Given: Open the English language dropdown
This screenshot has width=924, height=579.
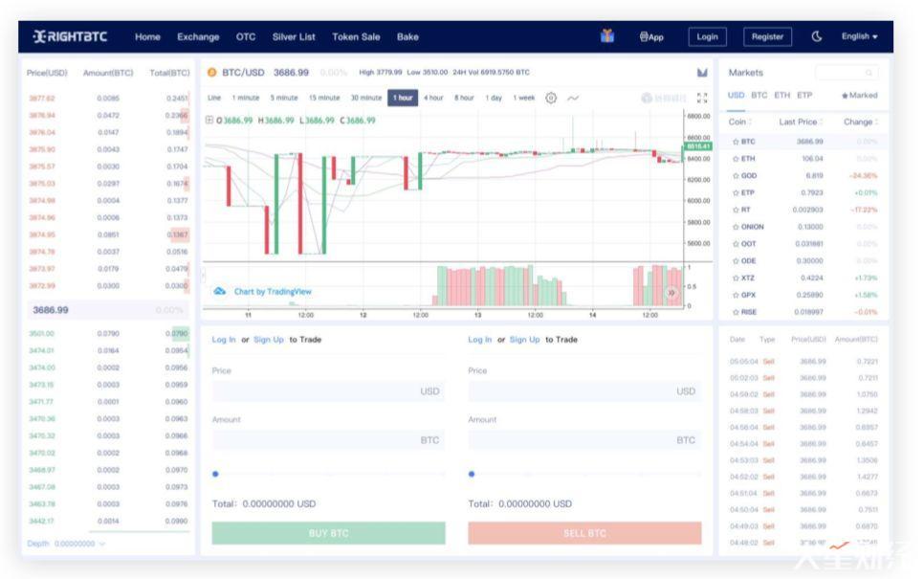Looking at the screenshot, I should coord(859,36).
